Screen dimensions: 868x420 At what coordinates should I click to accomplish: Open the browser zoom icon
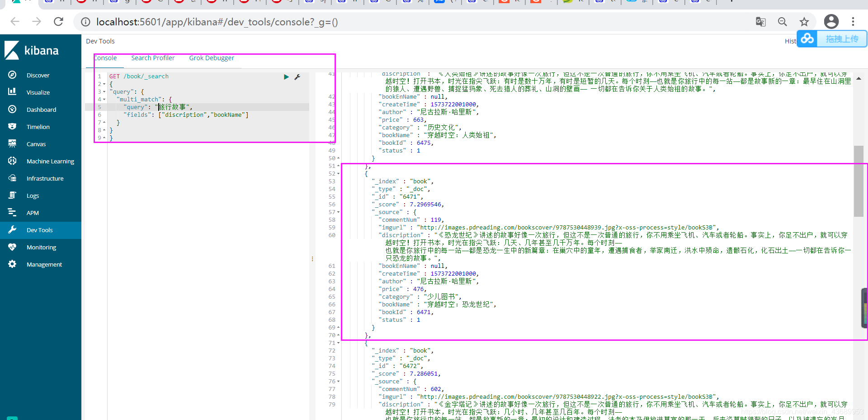tap(783, 22)
